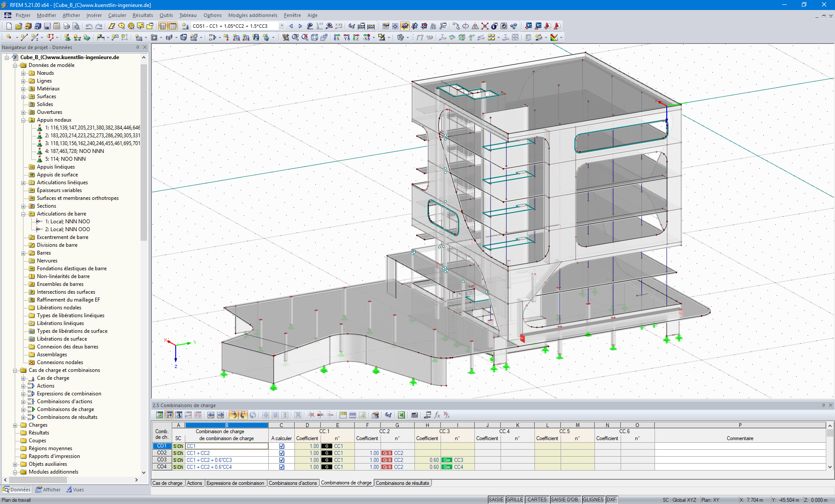The image size is (835, 504).
Task: Toggle the project navigator panel icon
Action: coord(163,26)
